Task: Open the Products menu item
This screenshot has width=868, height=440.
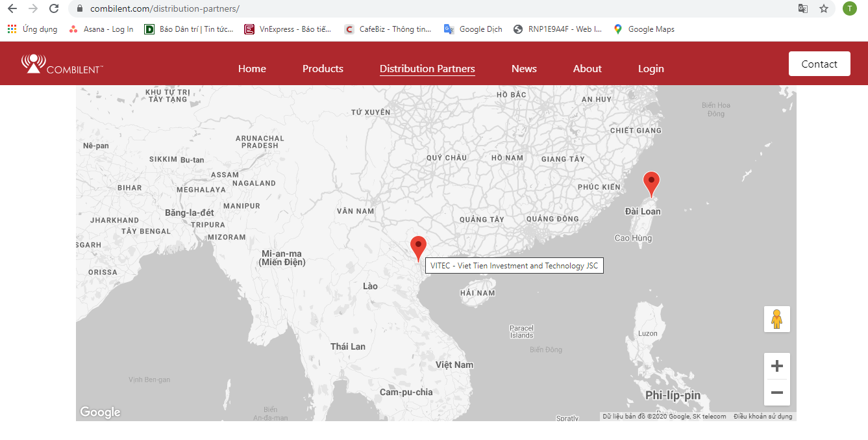Action: click(x=323, y=69)
